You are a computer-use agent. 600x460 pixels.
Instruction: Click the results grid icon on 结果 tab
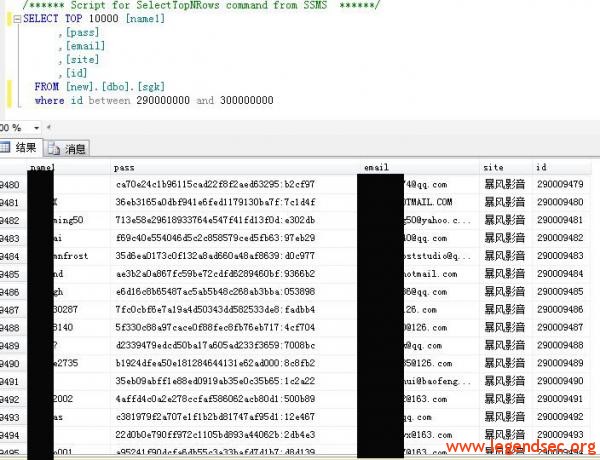click(5, 147)
